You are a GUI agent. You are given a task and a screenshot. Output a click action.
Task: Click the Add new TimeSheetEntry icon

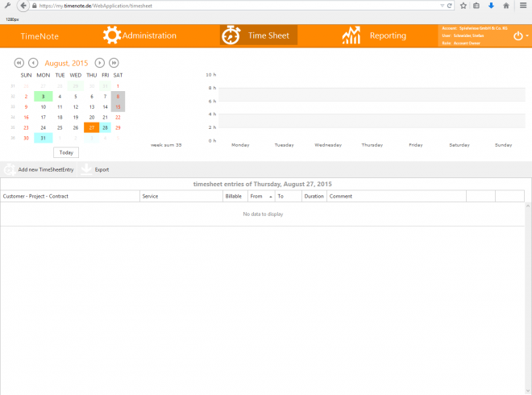pos(9,169)
